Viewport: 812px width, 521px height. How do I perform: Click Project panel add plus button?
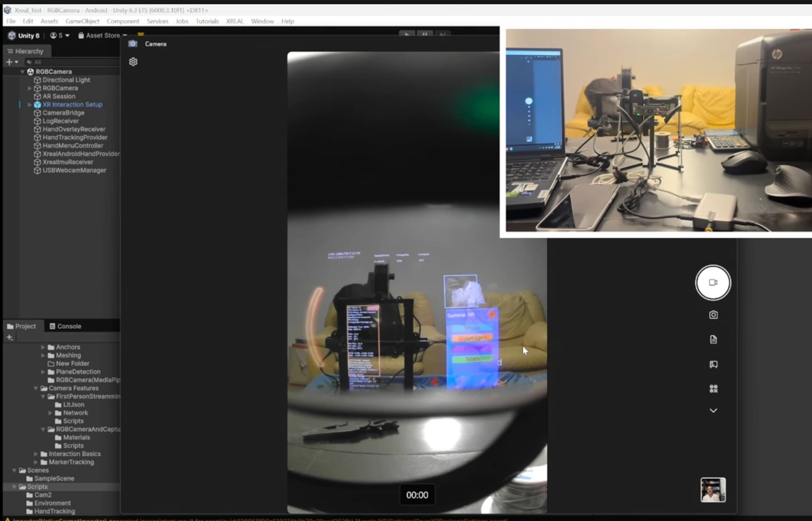coord(9,338)
